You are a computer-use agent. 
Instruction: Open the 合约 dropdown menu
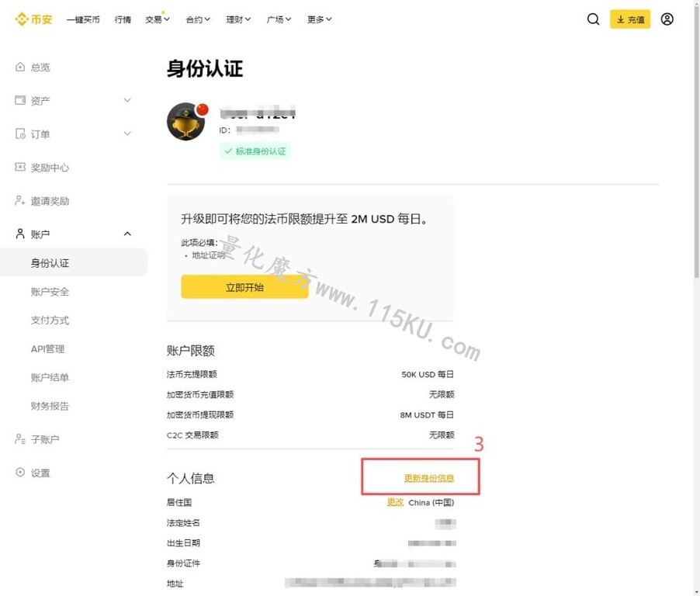(198, 19)
